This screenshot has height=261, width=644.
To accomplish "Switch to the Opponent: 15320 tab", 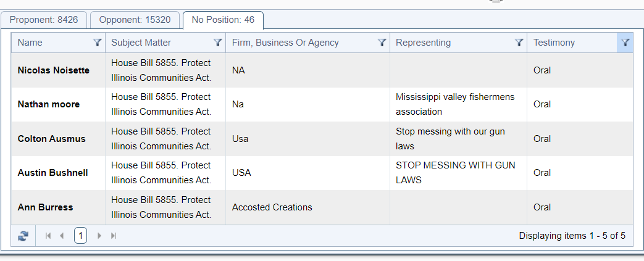I will [x=135, y=20].
